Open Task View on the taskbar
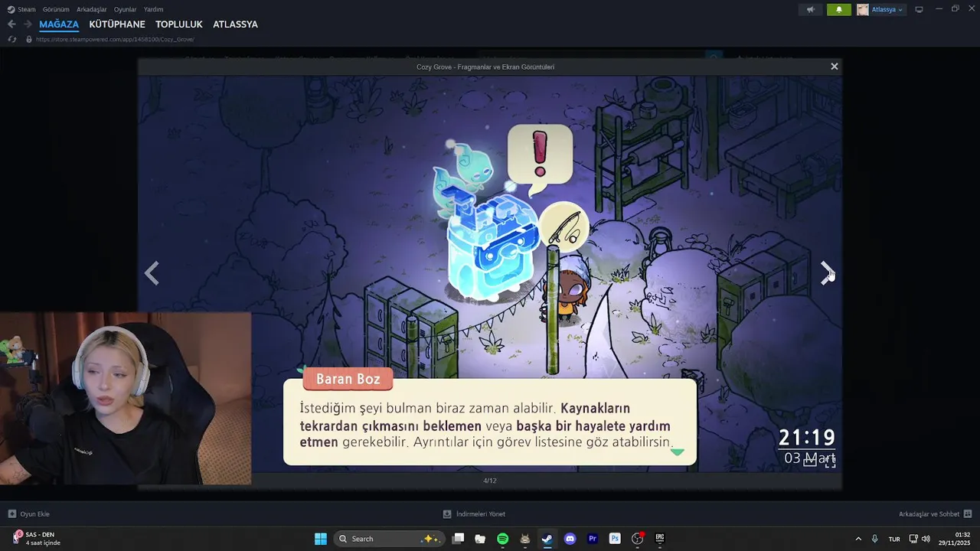 pyautogui.click(x=458, y=539)
